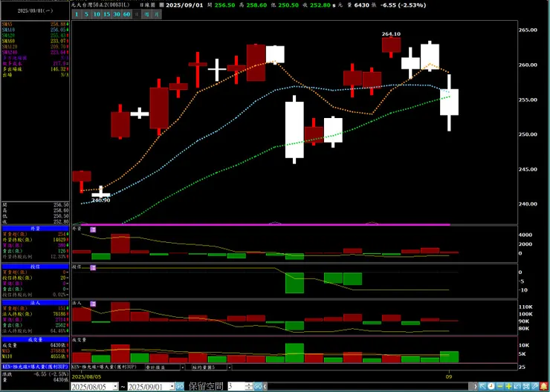Click the 外資 blue section header
Viewport: 550px width, 392px height.
(35, 229)
